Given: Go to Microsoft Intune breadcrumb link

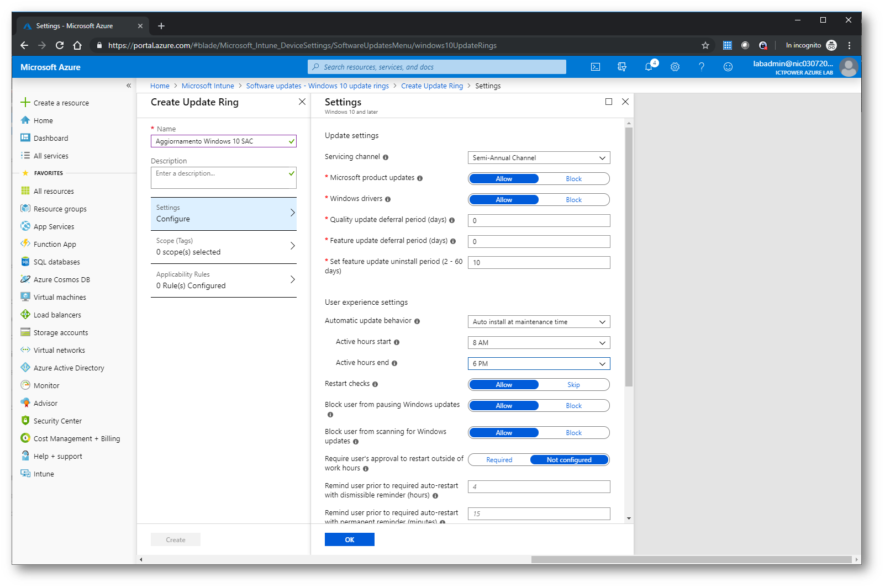Looking at the screenshot, I should (x=208, y=86).
